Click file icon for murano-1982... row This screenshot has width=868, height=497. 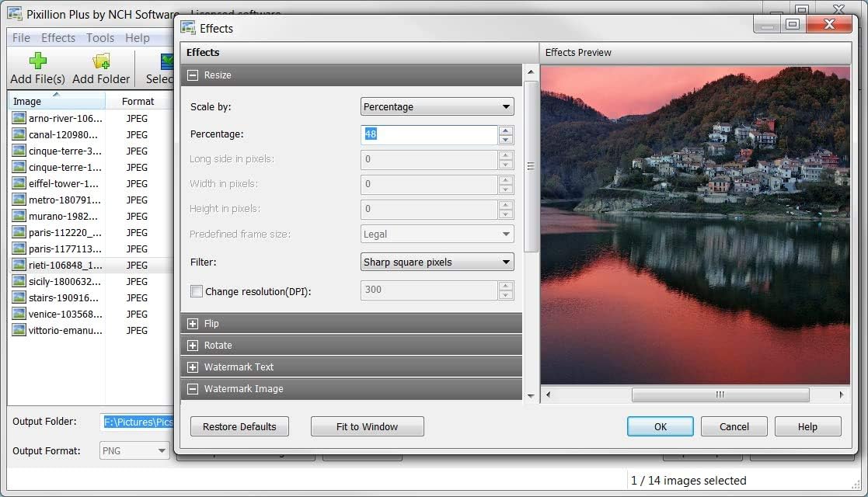point(19,216)
